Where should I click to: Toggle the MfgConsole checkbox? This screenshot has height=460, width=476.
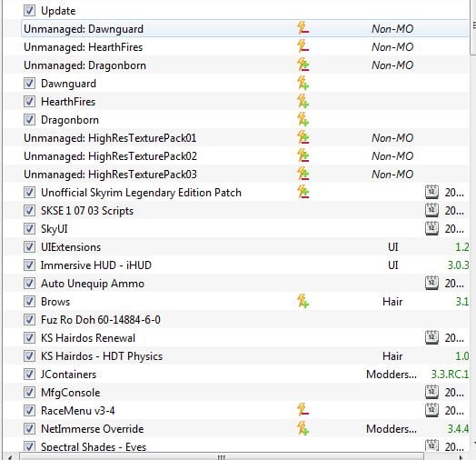29,392
